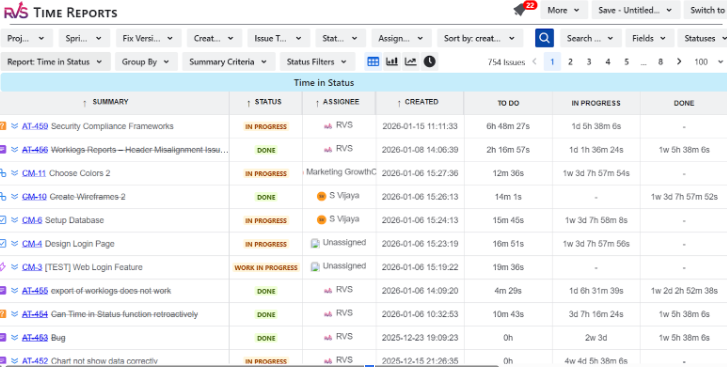Click the To Do column header

coord(508,103)
